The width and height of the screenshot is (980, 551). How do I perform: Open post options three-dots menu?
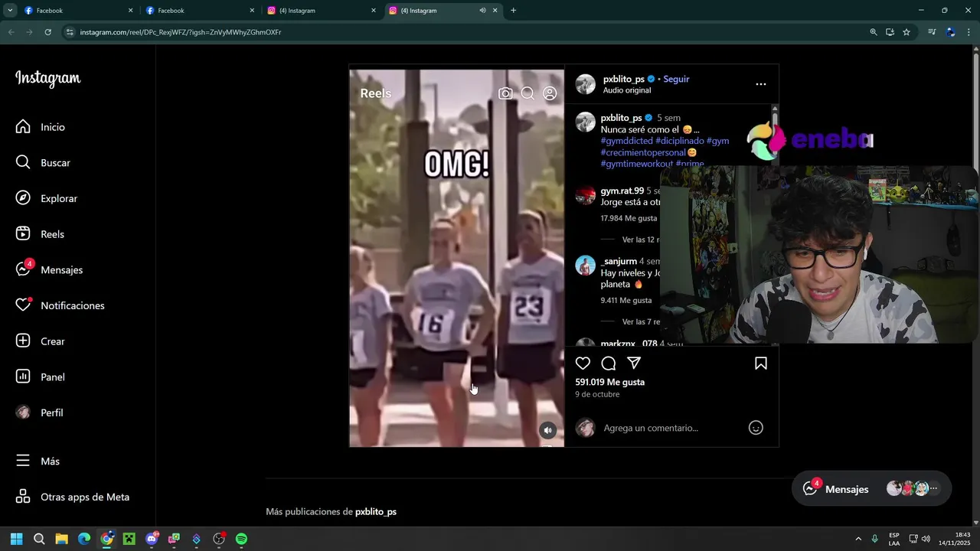760,84
